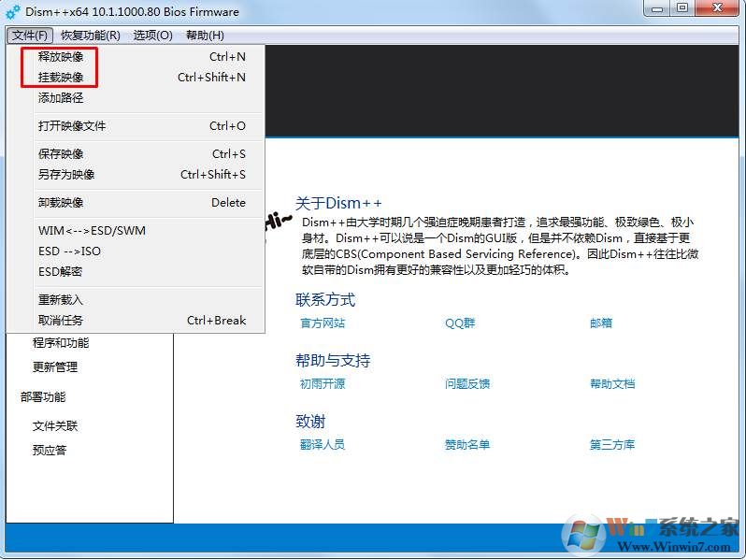Screen dimensions: 746x560
Task: Open the 第三方库 link
Action: [x=612, y=445]
